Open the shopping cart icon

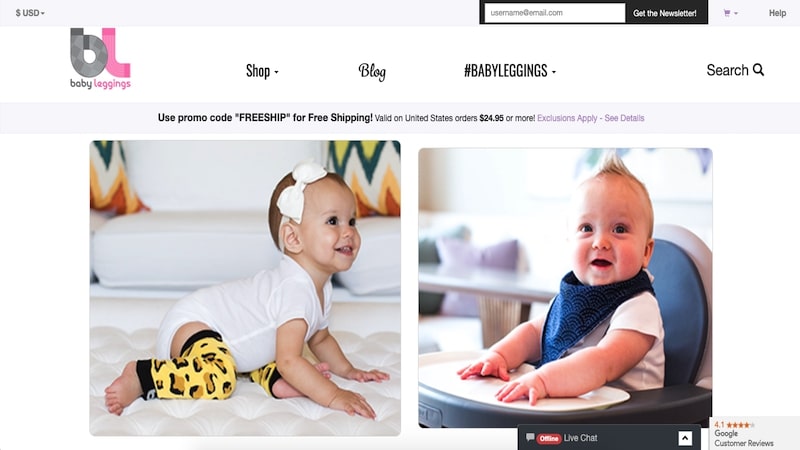727,13
